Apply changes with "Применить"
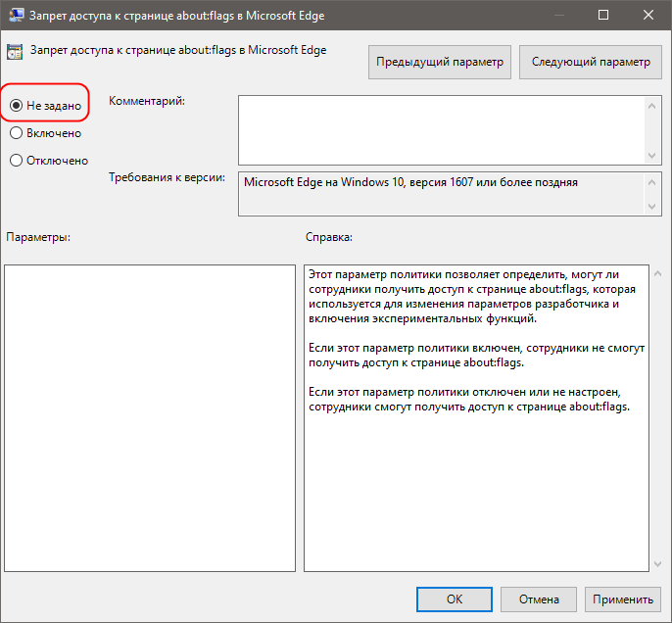 tap(623, 599)
